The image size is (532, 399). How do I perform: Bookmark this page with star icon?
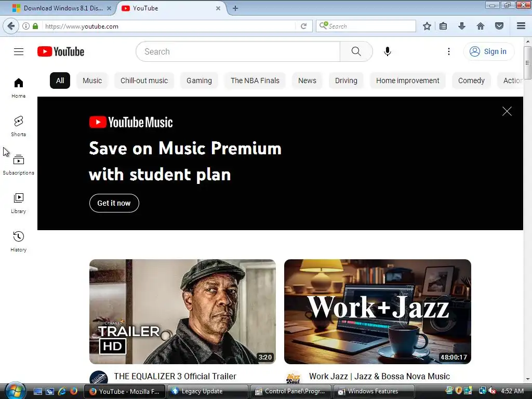pyautogui.click(x=427, y=26)
